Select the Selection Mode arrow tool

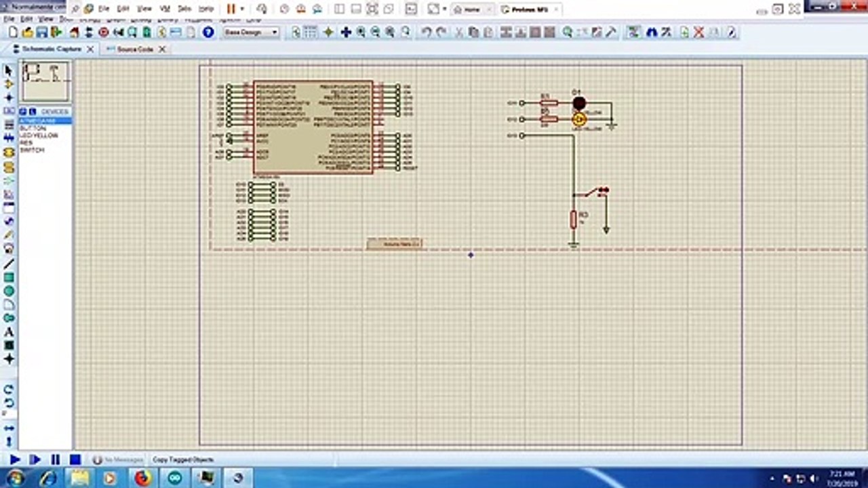[9, 70]
